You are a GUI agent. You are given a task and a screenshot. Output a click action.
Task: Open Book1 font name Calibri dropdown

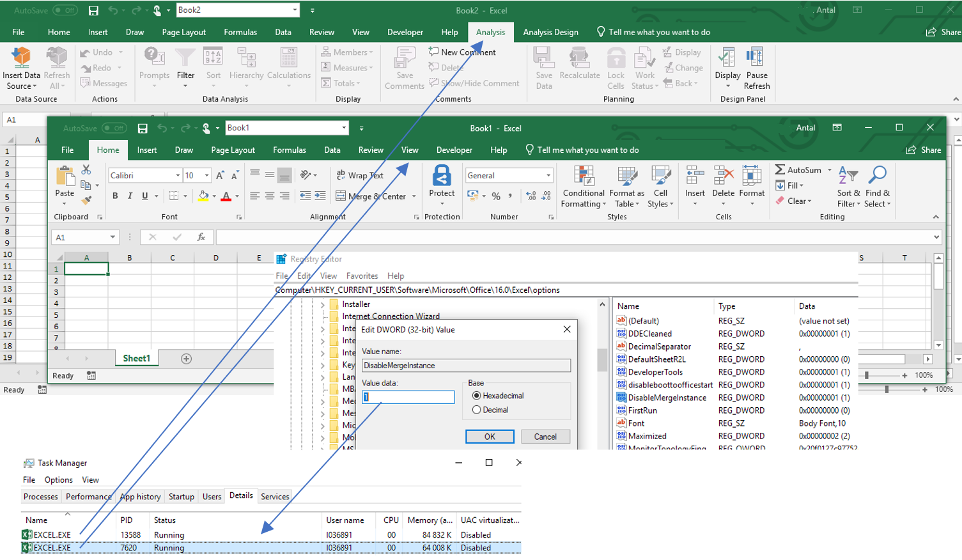(x=178, y=175)
